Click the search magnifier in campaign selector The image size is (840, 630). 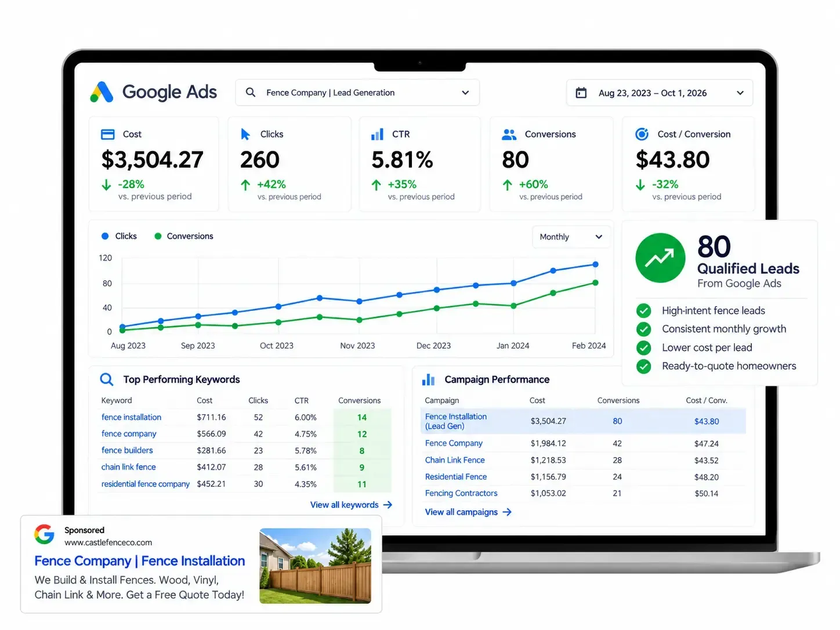coord(251,92)
